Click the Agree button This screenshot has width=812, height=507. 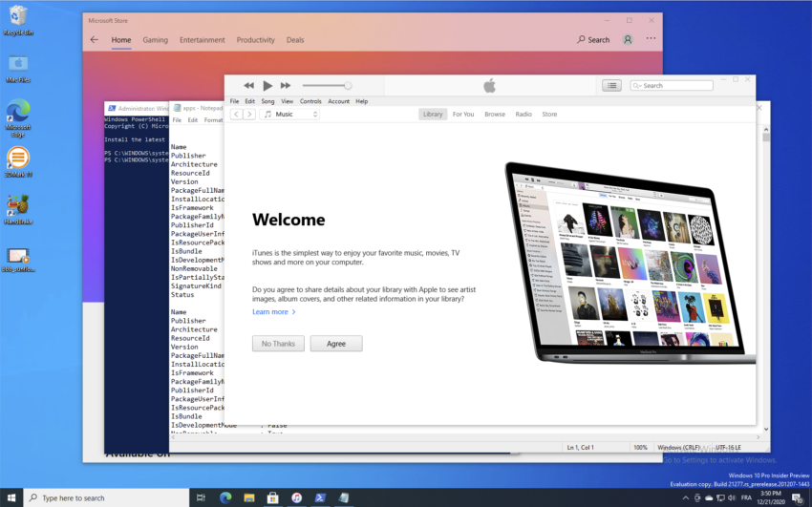pos(336,344)
